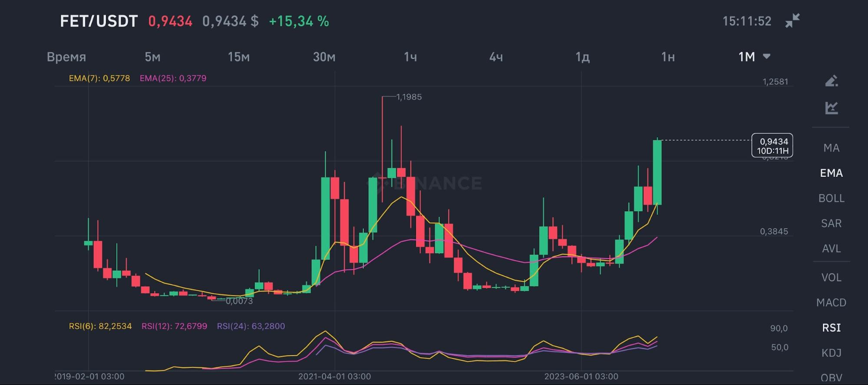868x385 pixels.
Task: Click the 1,2581 price axis label
Action: 775,82
